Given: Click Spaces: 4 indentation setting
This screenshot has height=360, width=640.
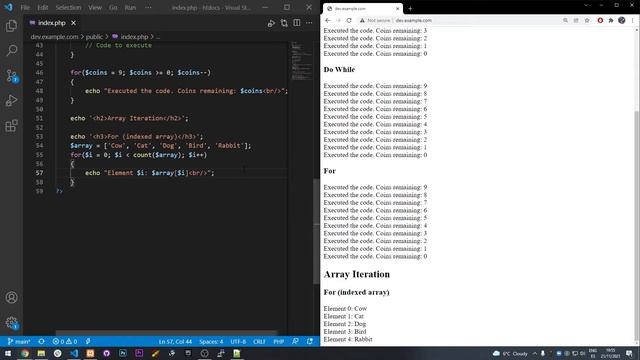Looking at the screenshot, I should tap(211, 341).
